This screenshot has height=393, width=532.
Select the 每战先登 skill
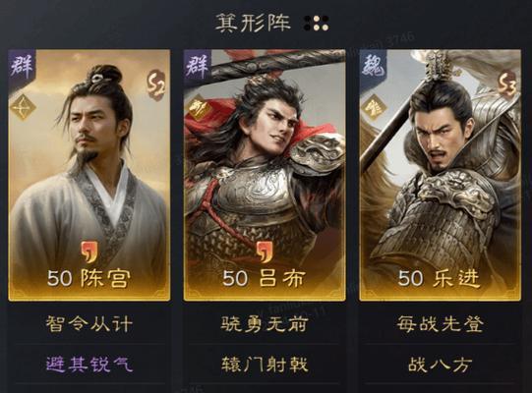click(x=441, y=324)
